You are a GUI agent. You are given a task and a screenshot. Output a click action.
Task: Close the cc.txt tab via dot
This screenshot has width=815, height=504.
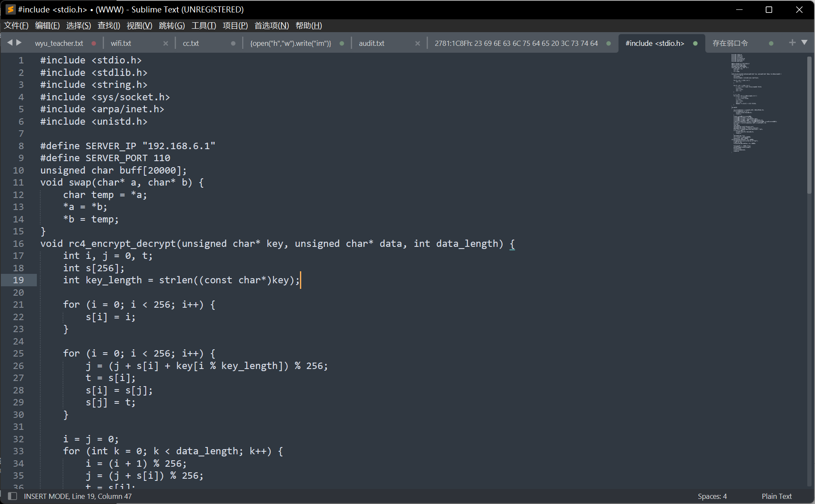[x=233, y=43]
